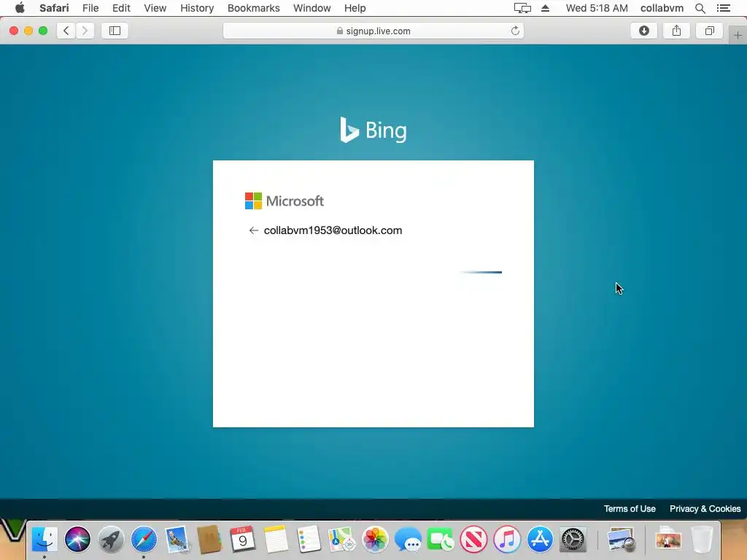Open Launchpad rocket icon in Dock
The image size is (747, 560).
point(111,540)
